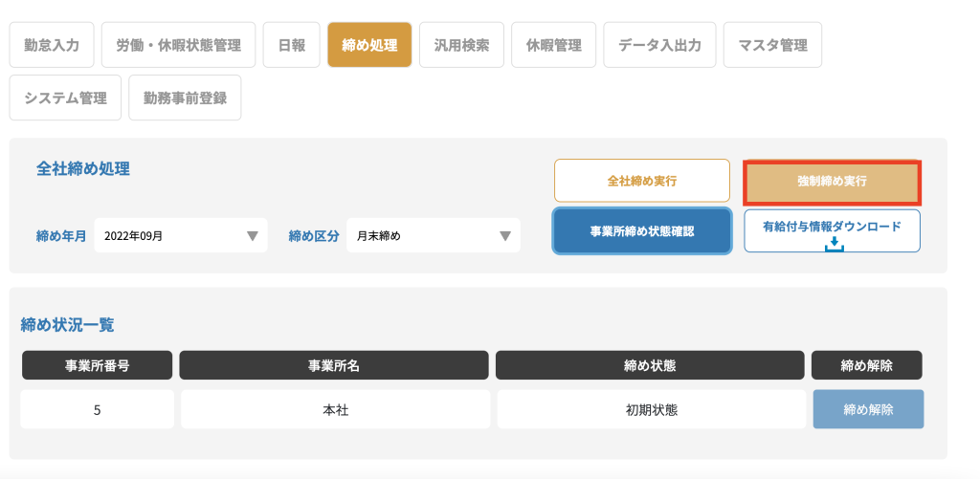Expand the 締め区分 dropdown arrow
The width and height of the screenshot is (980, 479).
tap(505, 236)
